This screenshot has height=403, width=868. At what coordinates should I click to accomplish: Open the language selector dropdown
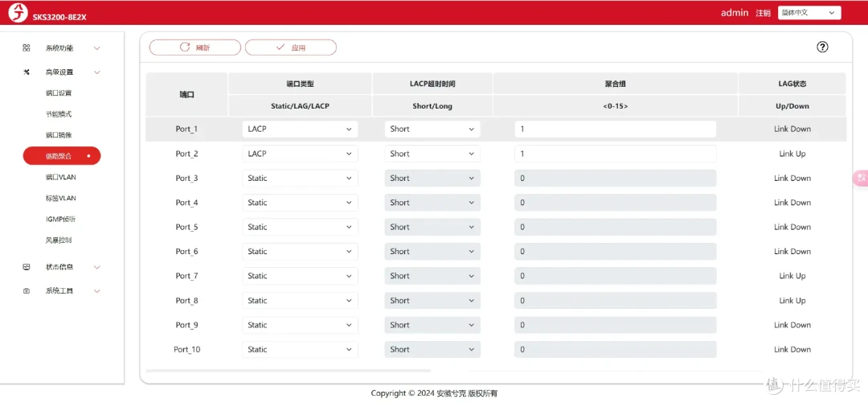[809, 13]
